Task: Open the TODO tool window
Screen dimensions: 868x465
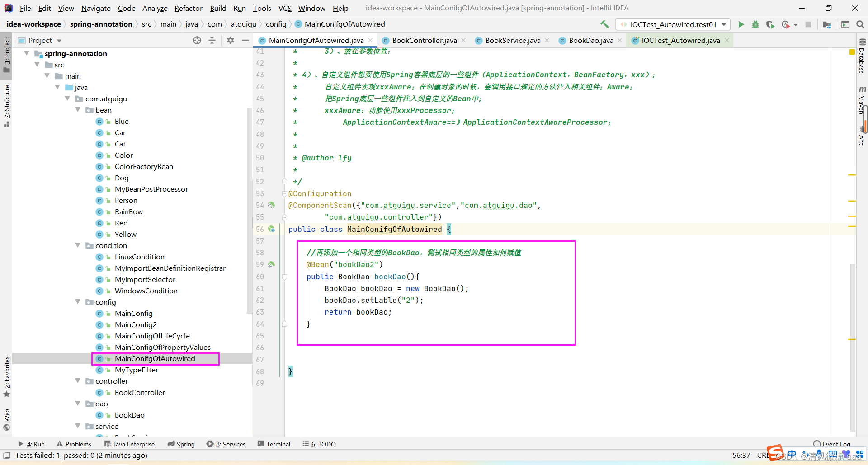Action: pos(319,444)
